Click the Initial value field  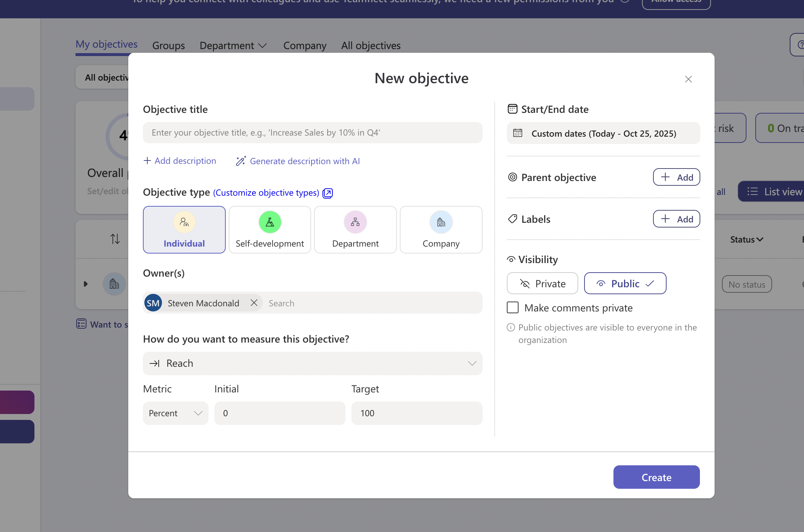pyautogui.click(x=280, y=413)
